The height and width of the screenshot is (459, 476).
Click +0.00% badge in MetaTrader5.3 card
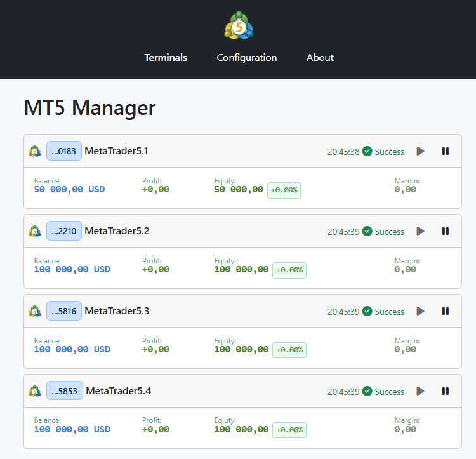(289, 350)
